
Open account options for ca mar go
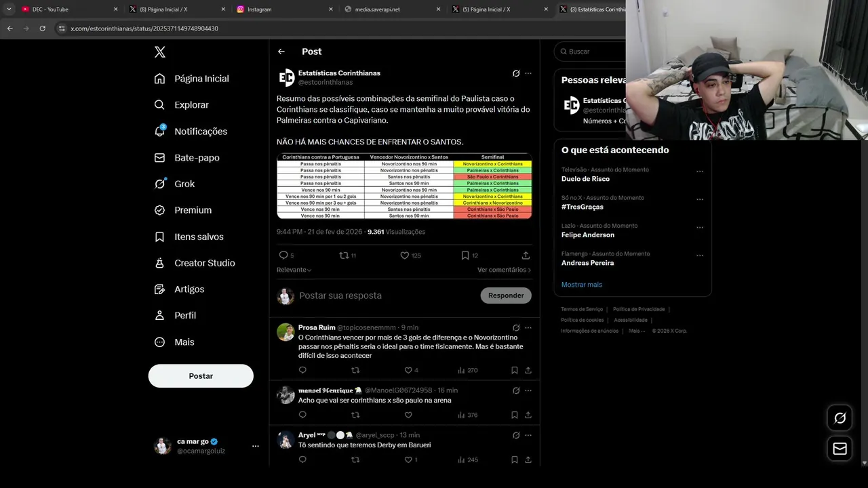coord(256,446)
